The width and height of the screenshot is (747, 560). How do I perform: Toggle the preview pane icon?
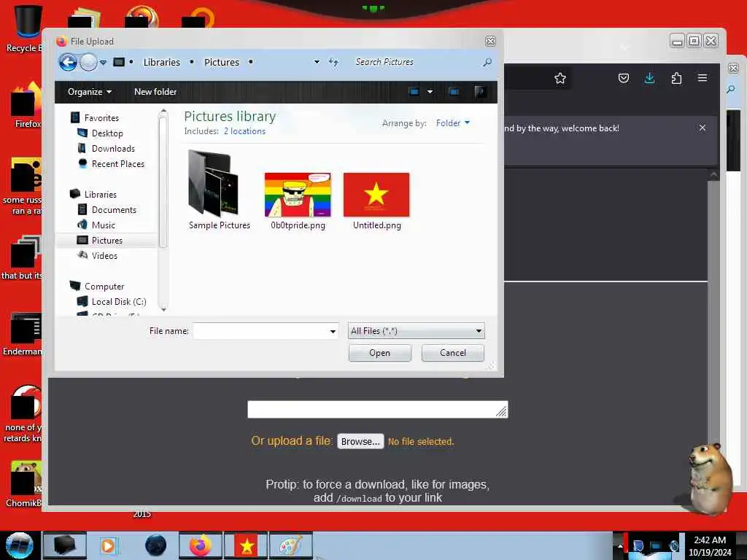tap(454, 91)
